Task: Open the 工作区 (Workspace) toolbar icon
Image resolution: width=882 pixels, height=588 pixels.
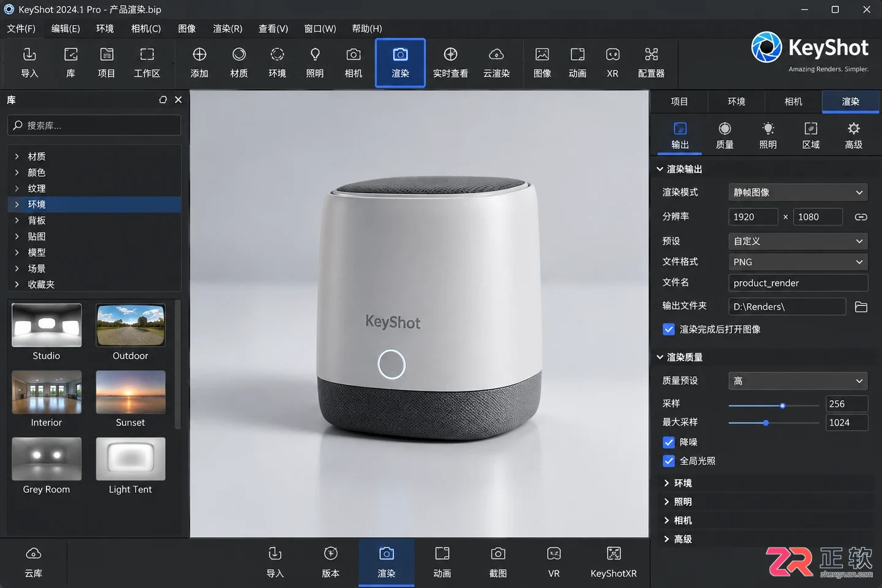Action: (x=147, y=62)
